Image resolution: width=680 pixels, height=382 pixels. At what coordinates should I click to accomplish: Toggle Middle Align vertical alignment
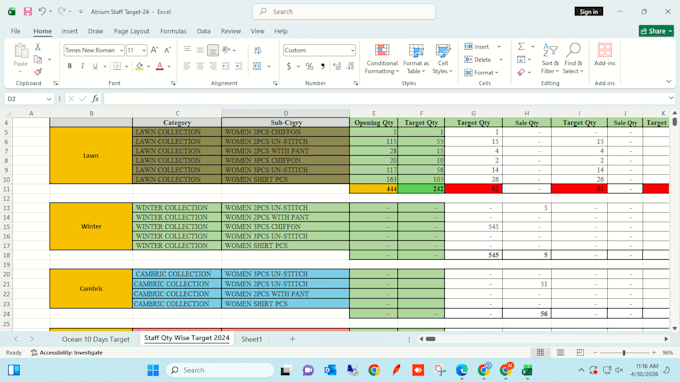tap(200, 50)
